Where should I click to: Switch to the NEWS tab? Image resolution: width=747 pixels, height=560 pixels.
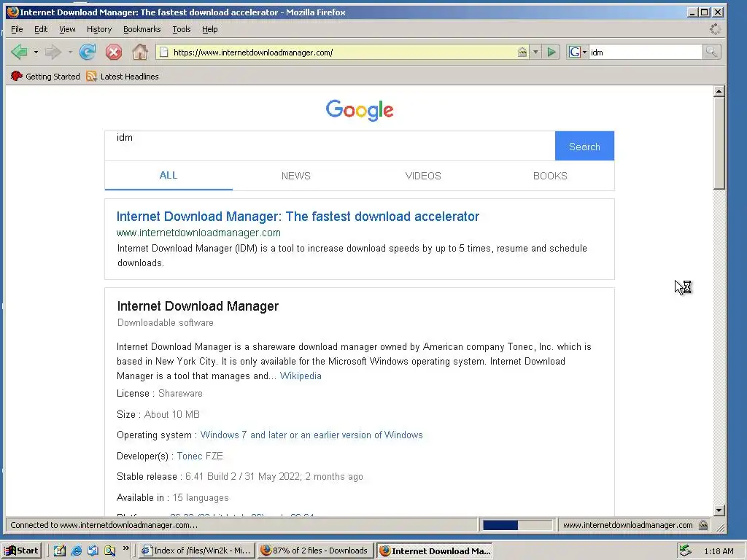296,176
